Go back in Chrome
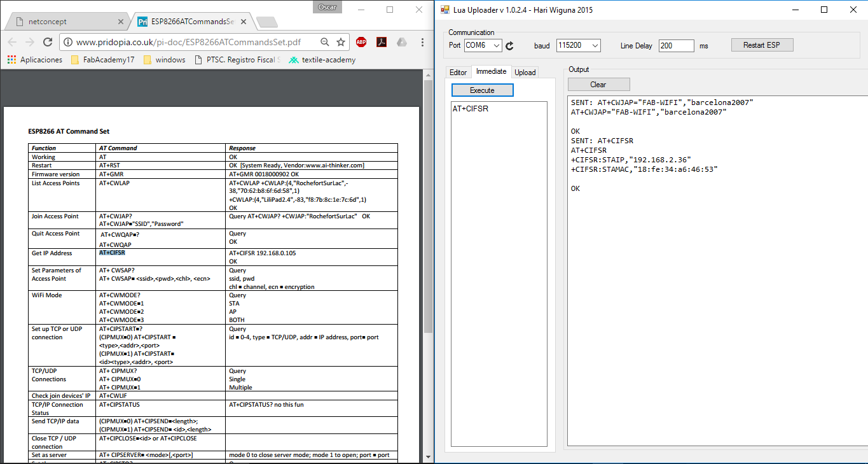 coord(12,42)
